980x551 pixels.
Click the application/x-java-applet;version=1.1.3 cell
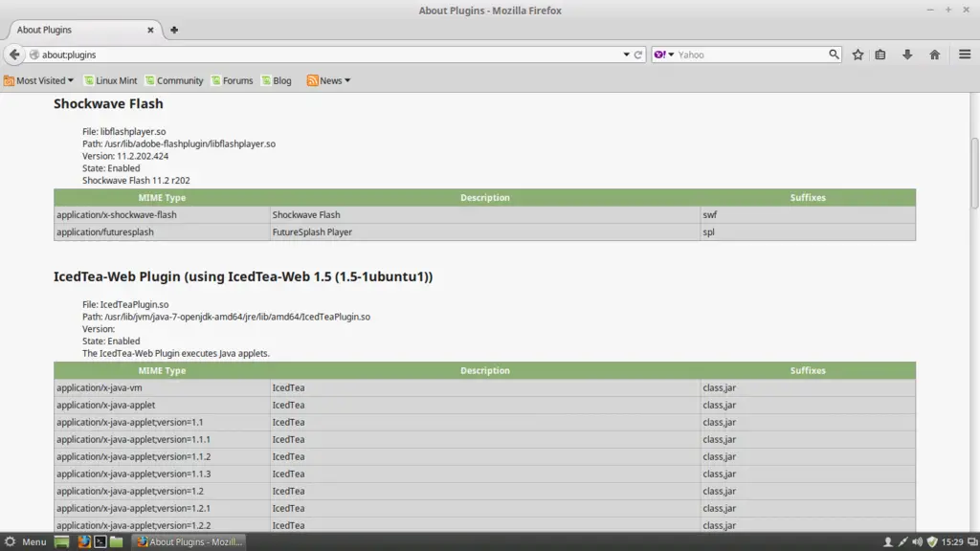pyautogui.click(x=162, y=474)
